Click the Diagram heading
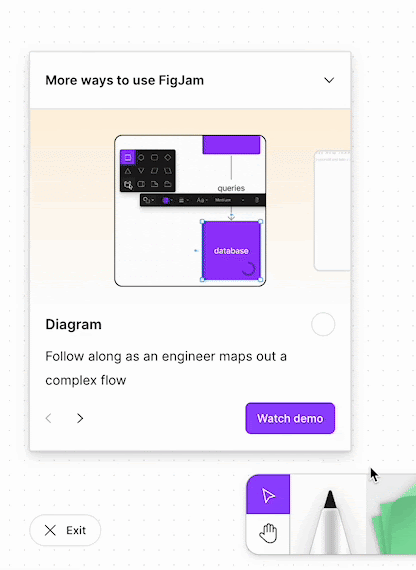Screen dimensions: 416x570 tap(73, 324)
